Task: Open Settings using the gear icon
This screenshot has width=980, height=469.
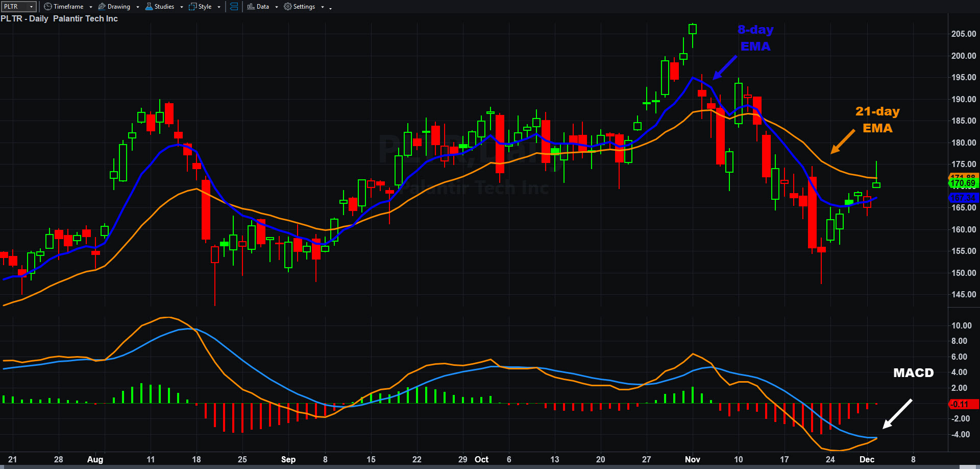Action: tap(288, 7)
